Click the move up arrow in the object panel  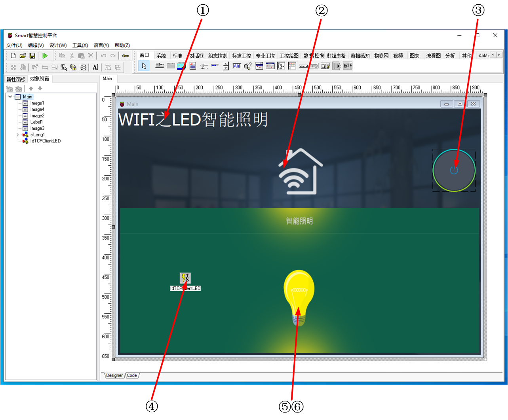click(31, 89)
